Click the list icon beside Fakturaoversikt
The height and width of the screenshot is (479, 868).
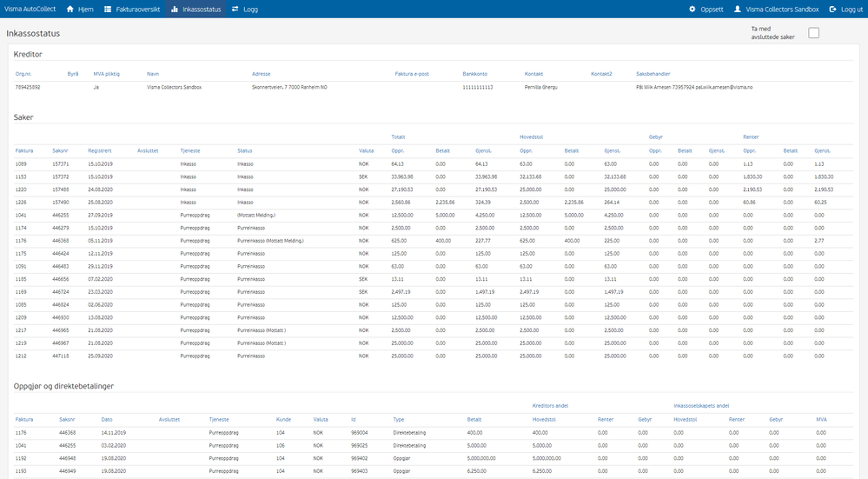[x=108, y=9]
